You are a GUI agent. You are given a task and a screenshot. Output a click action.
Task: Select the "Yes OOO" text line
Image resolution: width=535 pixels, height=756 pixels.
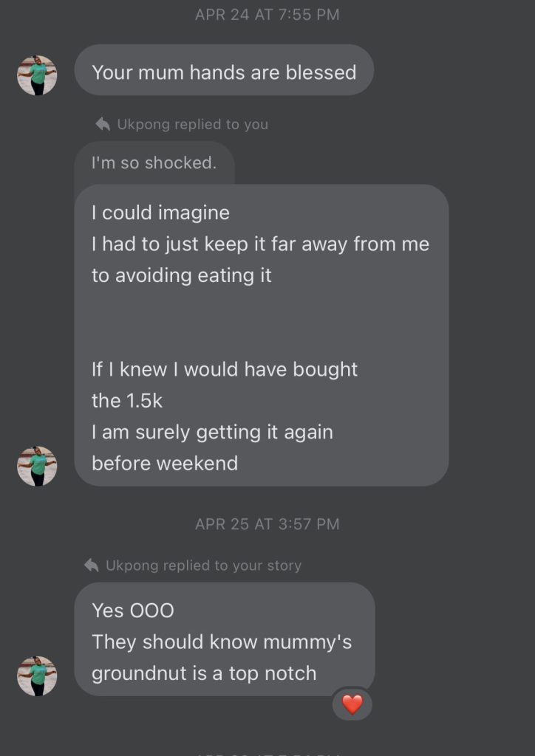(x=133, y=611)
